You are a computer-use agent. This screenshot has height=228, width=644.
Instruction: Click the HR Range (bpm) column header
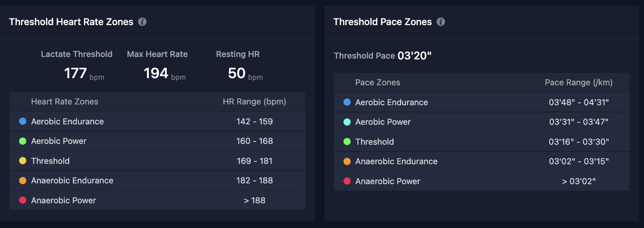[254, 102]
